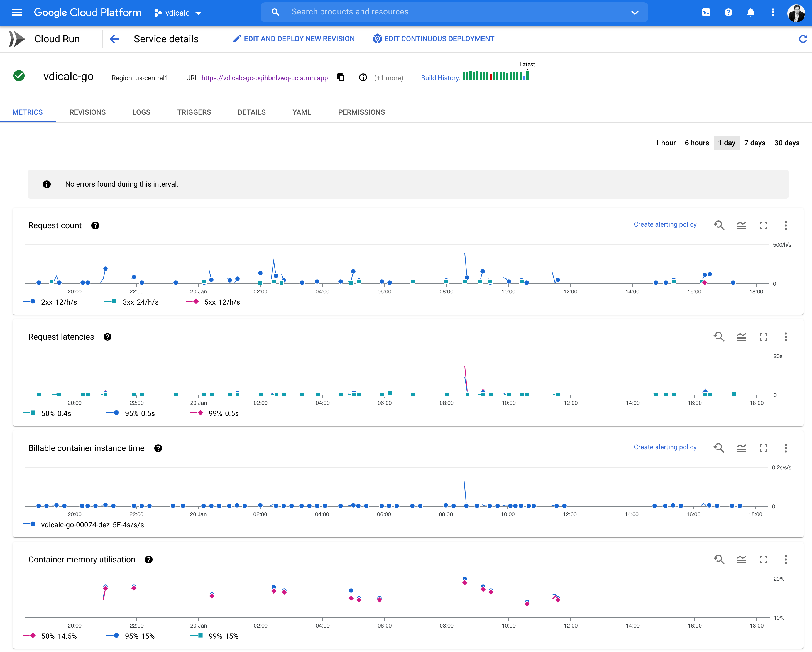Expand the search bar dropdown arrow
Screen dimensions: 812x652
635,13
